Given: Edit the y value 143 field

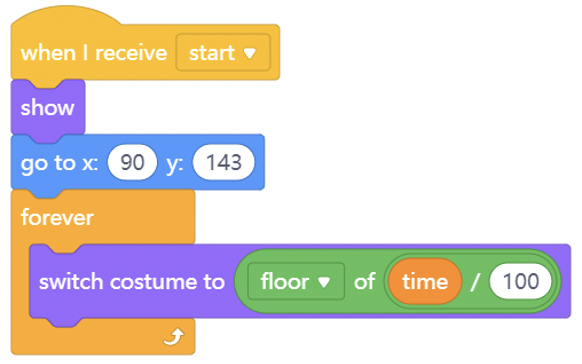Looking at the screenshot, I should tap(224, 163).
